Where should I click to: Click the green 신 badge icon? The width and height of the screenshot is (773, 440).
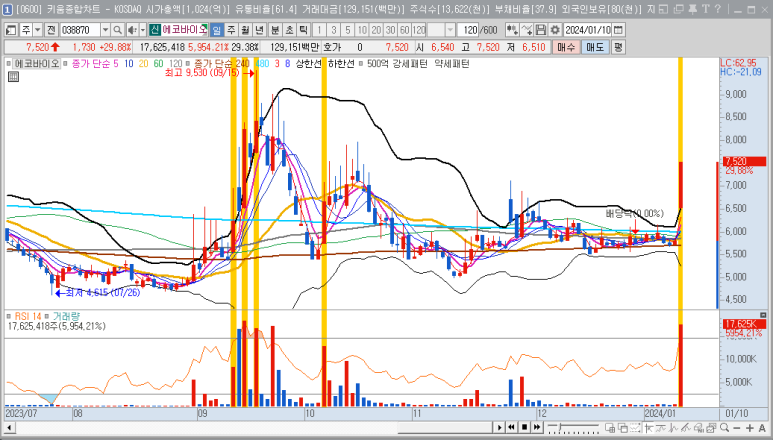pos(155,30)
